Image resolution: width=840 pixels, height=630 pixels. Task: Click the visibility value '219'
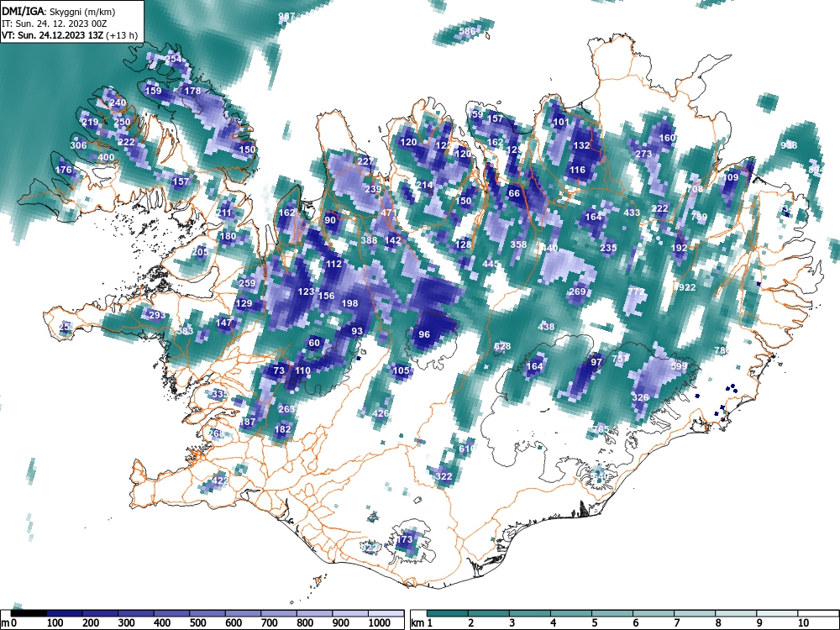point(90,122)
